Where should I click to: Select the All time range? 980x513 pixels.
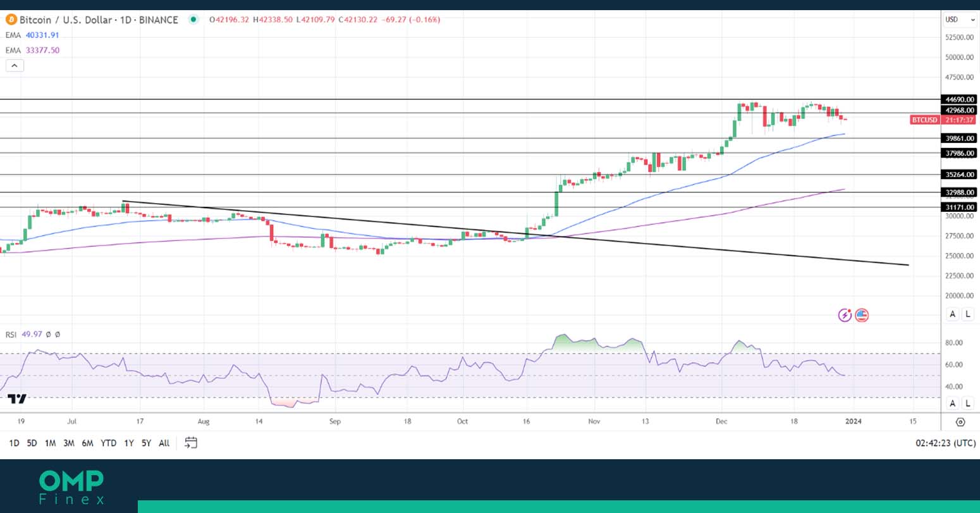164,443
